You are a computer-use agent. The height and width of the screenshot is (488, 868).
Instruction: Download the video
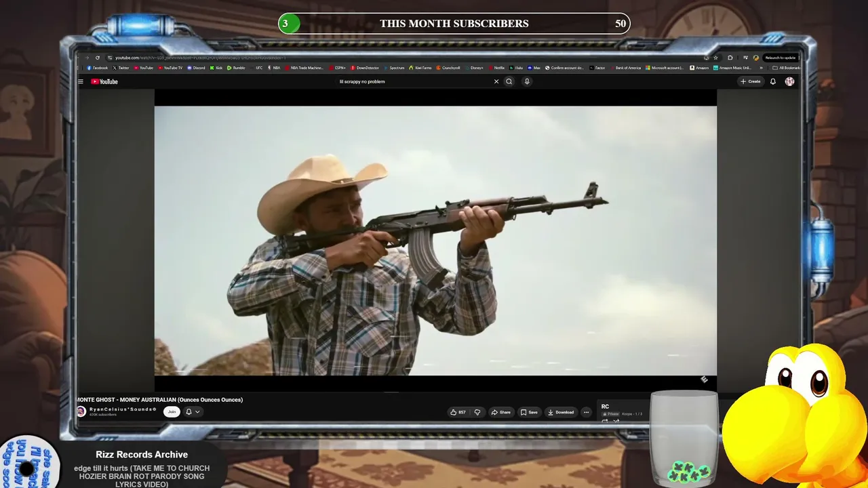pos(561,412)
